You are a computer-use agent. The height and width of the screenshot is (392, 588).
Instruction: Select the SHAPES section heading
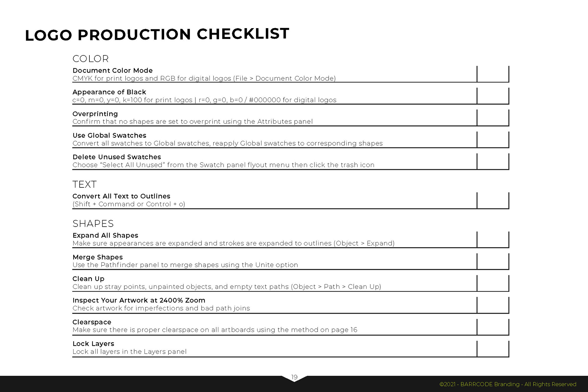(x=93, y=224)
